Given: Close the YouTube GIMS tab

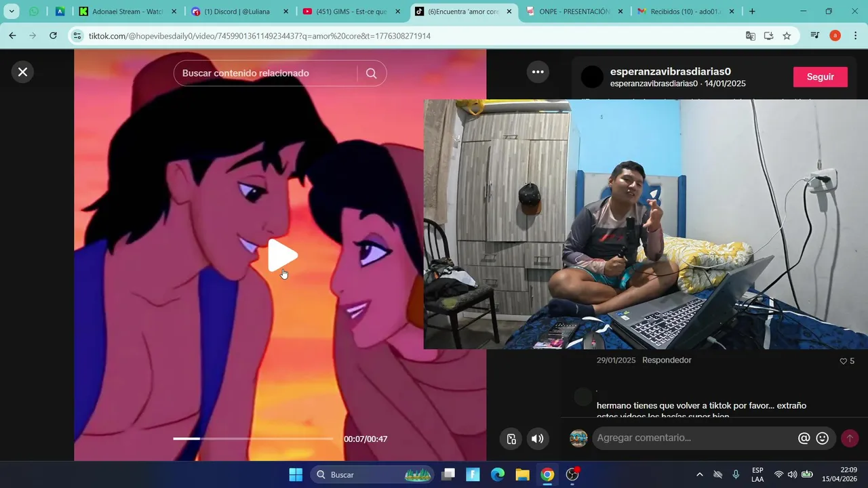Looking at the screenshot, I should click(x=397, y=12).
